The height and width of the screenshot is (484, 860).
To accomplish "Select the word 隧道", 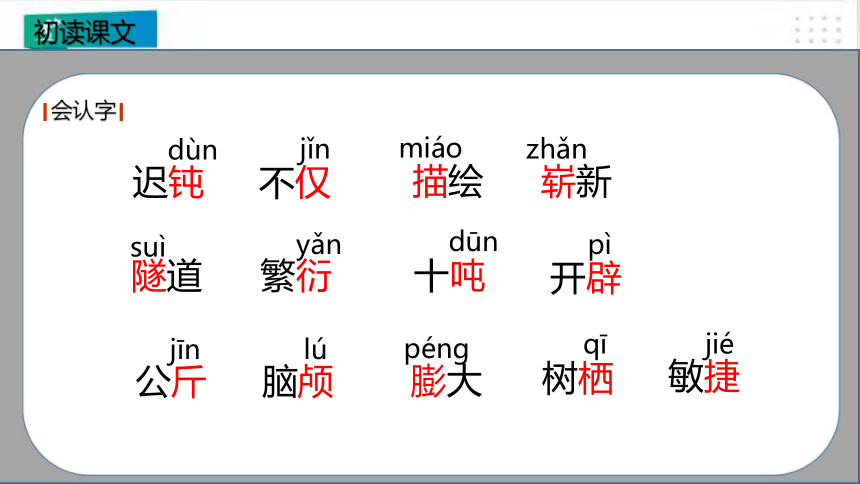I will pyautogui.click(x=167, y=275).
